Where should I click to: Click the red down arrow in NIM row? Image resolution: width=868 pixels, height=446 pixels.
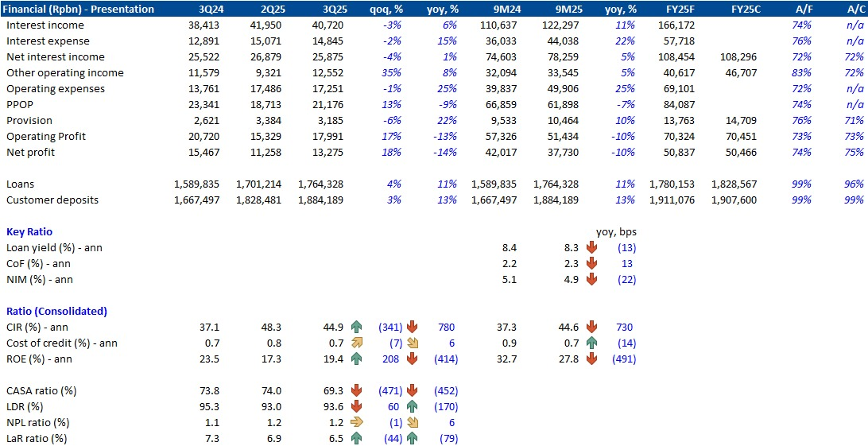click(591, 280)
